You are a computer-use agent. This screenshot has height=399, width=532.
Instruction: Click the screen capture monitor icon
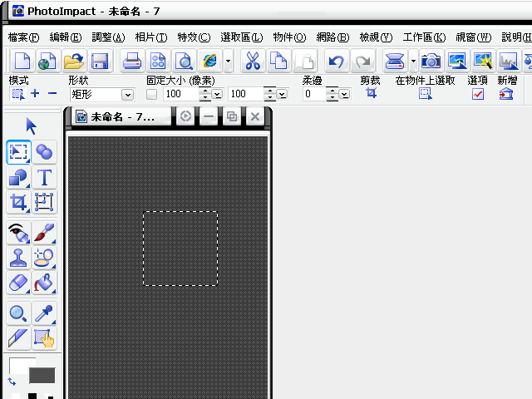[456, 62]
